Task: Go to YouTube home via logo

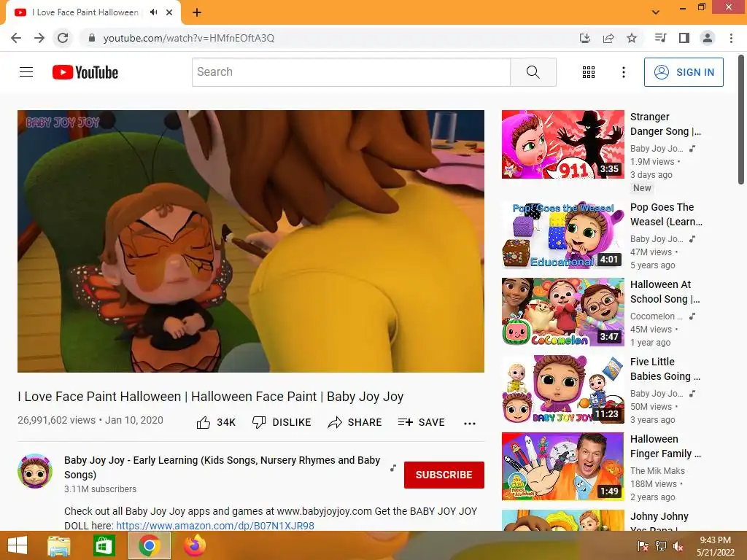Action: coord(85,72)
